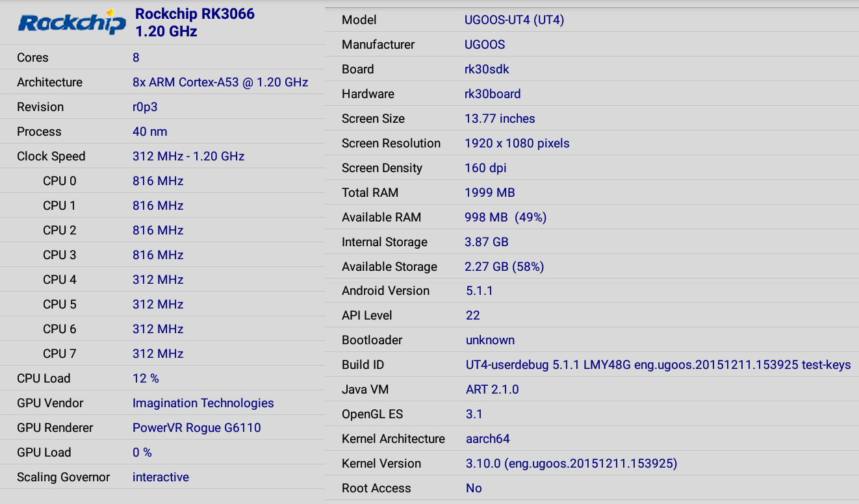Click the Revision value r0p3
Viewport: 859px width, 504px height.
point(145,107)
